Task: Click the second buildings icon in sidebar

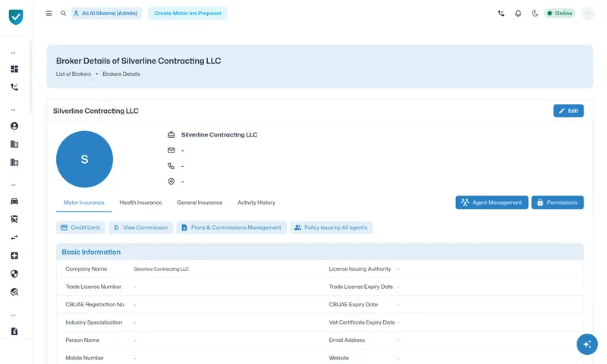Action: coord(14,162)
